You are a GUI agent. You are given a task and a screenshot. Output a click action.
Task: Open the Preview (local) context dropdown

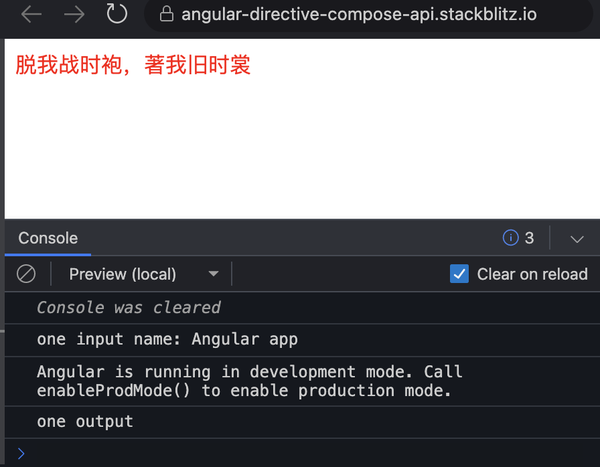point(143,274)
